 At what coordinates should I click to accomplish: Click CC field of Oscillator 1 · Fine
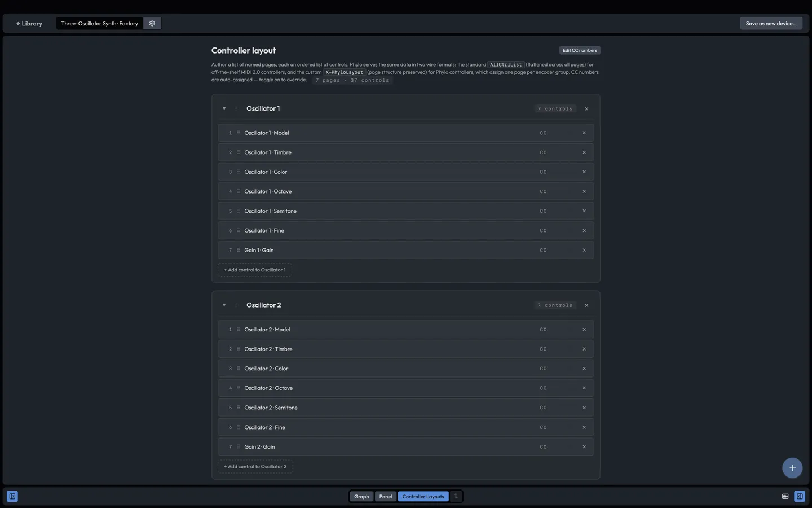[x=544, y=230]
